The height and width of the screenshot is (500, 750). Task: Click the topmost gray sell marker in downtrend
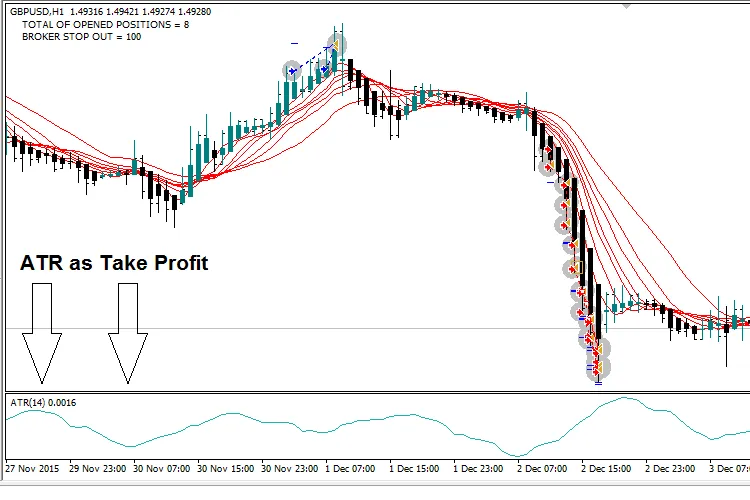pos(547,167)
